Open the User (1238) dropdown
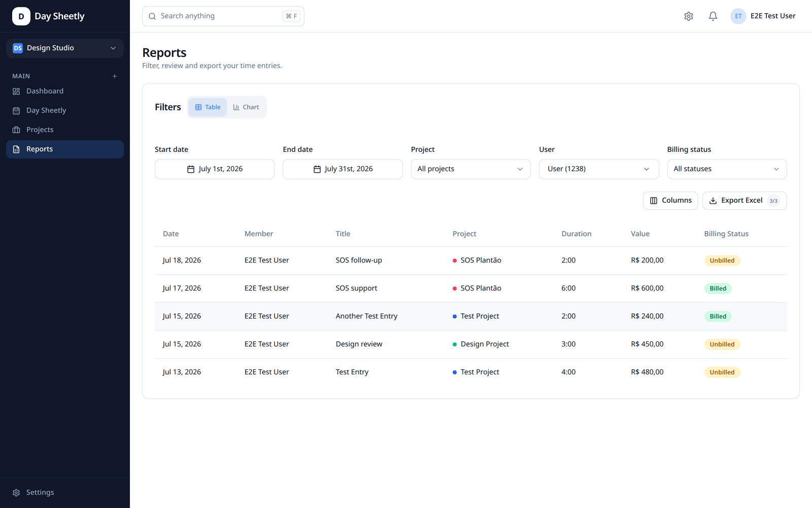812x508 pixels. pyautogui.click(x=599, y=169)
